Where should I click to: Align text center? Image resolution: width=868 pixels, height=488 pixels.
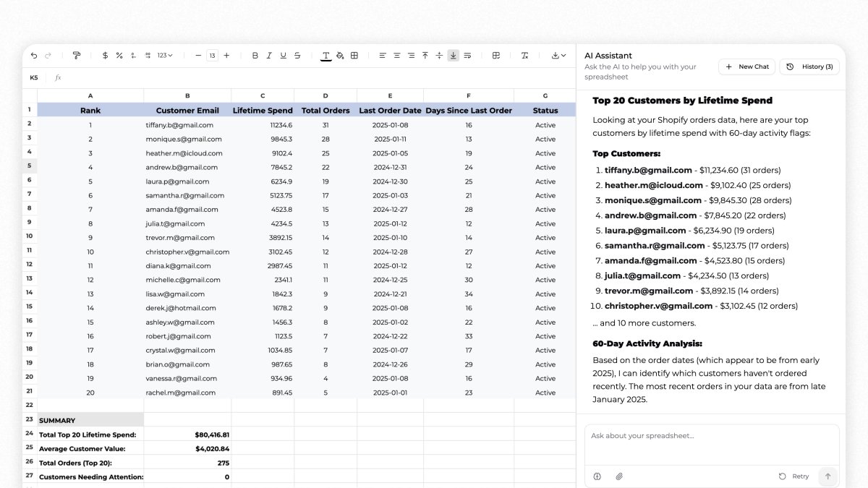(396, 56)
